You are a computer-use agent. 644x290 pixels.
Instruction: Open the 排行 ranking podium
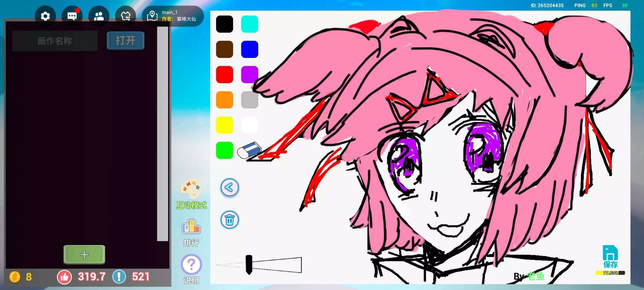point(191,227)
